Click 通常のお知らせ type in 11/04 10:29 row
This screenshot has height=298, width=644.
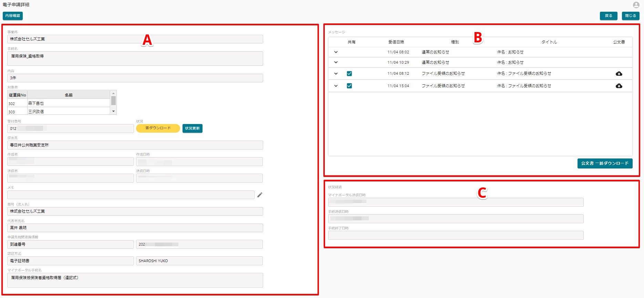coord(436,63)
